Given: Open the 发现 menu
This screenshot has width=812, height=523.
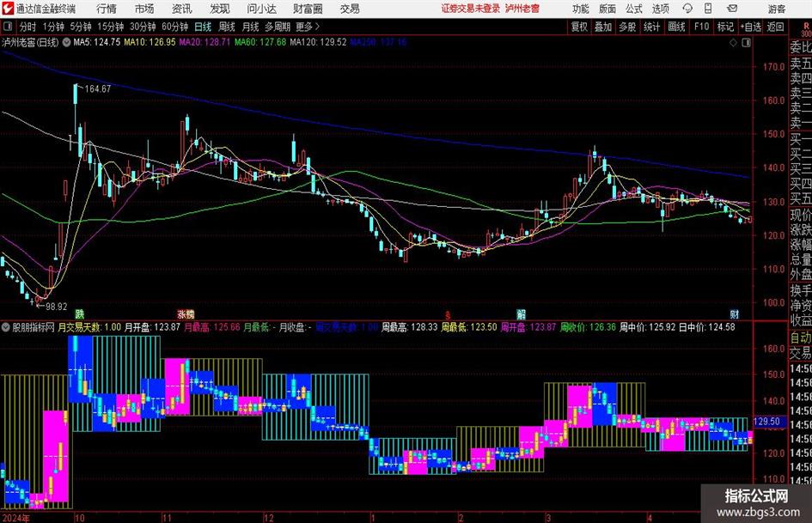Looking at the screenshot, I should click(220, 9).
